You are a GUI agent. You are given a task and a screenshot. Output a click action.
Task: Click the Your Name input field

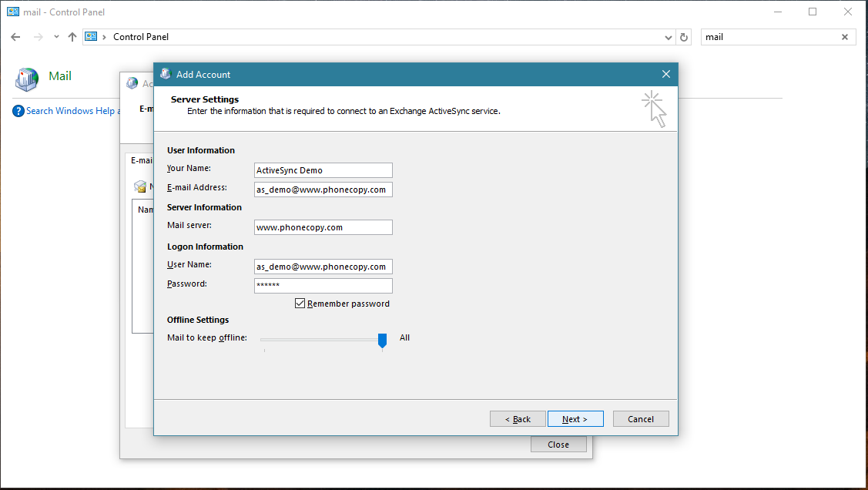coord(323,170)
